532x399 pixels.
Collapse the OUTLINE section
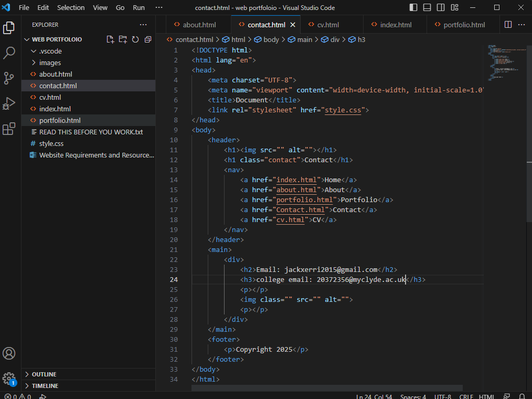[x=44, y=374]
